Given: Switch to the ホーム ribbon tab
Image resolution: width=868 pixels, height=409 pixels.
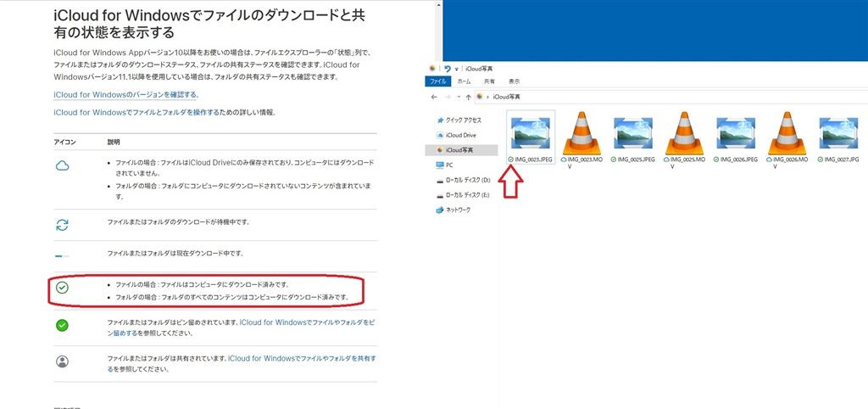Looking at the screenshot, I should pos(464,81).
